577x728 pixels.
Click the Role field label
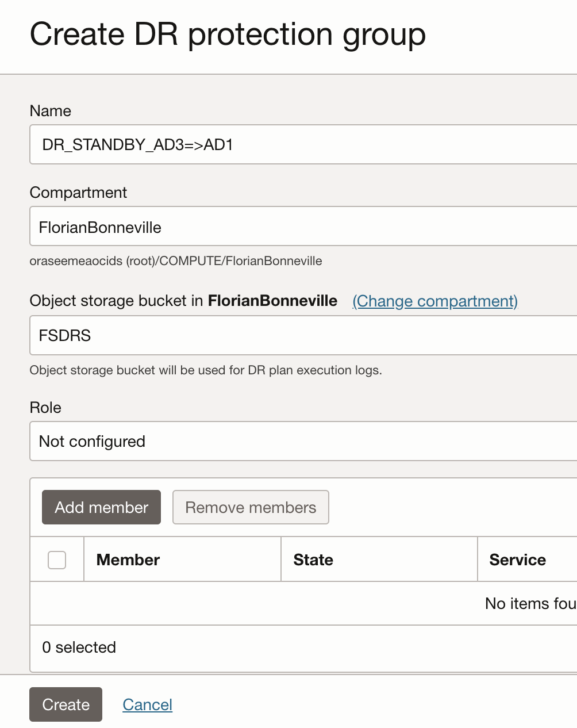(x=45, y=408)
